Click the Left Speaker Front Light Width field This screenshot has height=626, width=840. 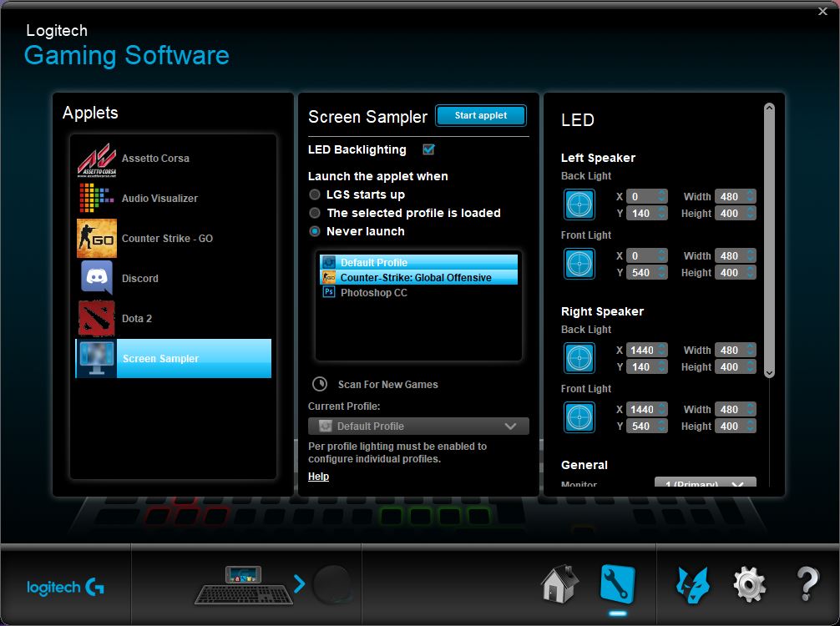[735, 256]
